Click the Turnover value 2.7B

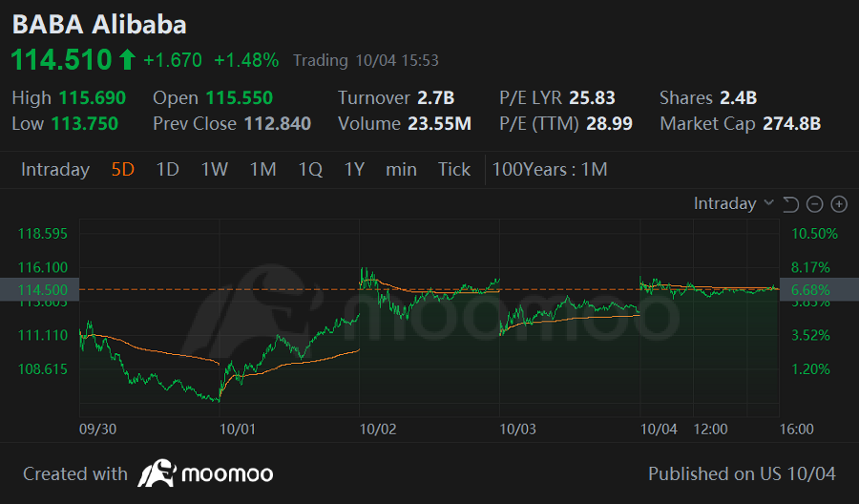(436, 98)
